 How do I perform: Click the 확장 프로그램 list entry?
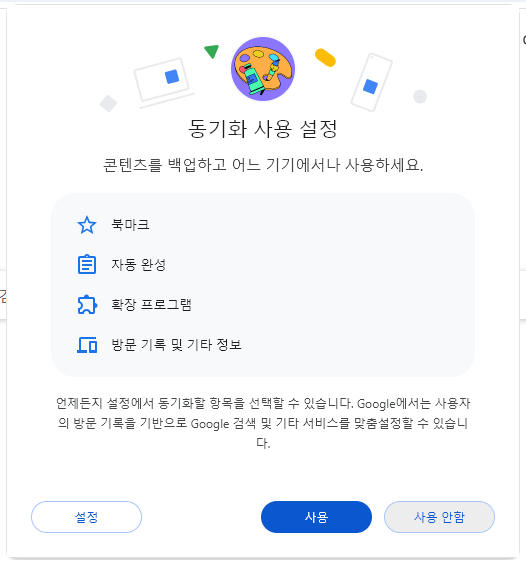tap(151, 305)
